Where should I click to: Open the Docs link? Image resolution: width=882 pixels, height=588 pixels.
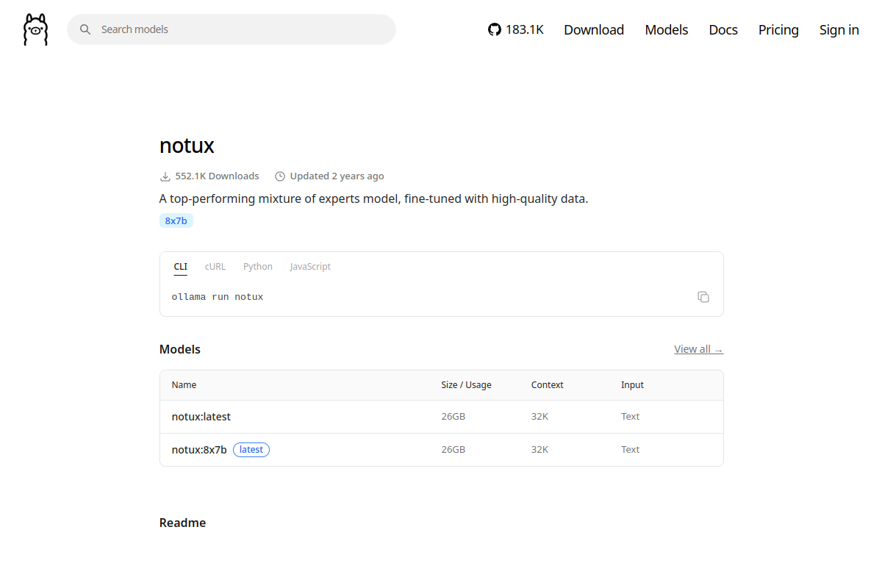point(723,29)
